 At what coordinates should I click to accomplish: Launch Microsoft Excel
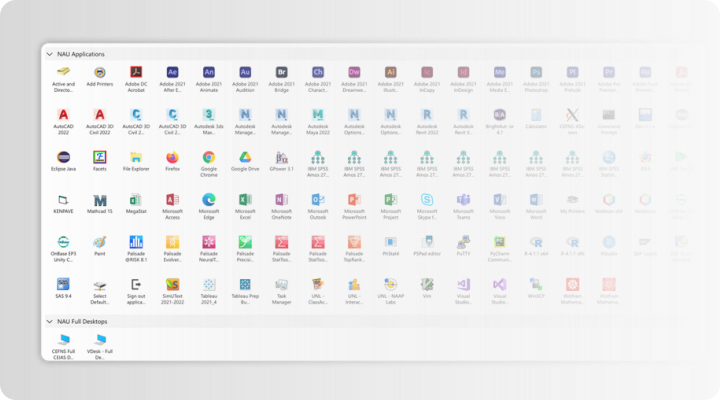[245, 200]
